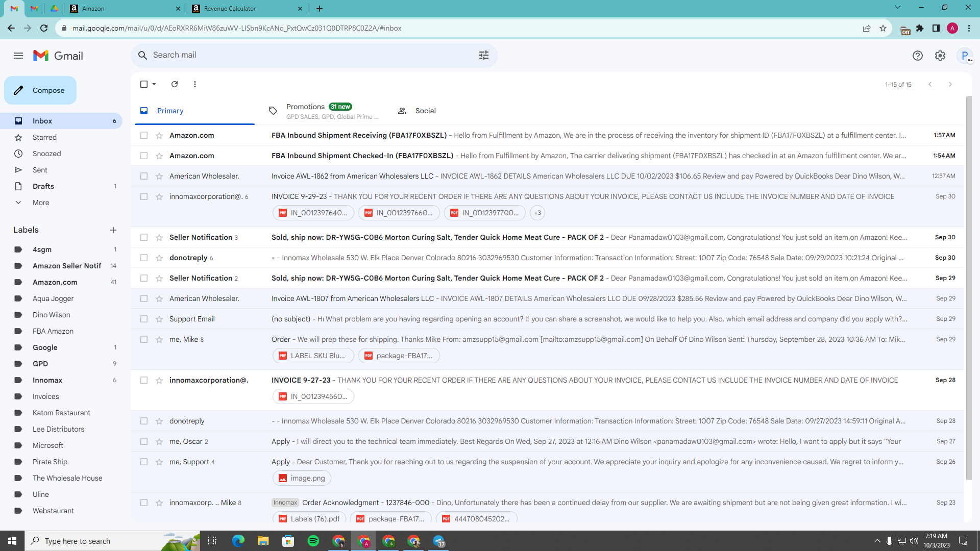The width and height of the screenshot is (980, 551).
Task: Check the me, Support Apply email checkbox
Action: pyautogui.click(x=144, y=462)
